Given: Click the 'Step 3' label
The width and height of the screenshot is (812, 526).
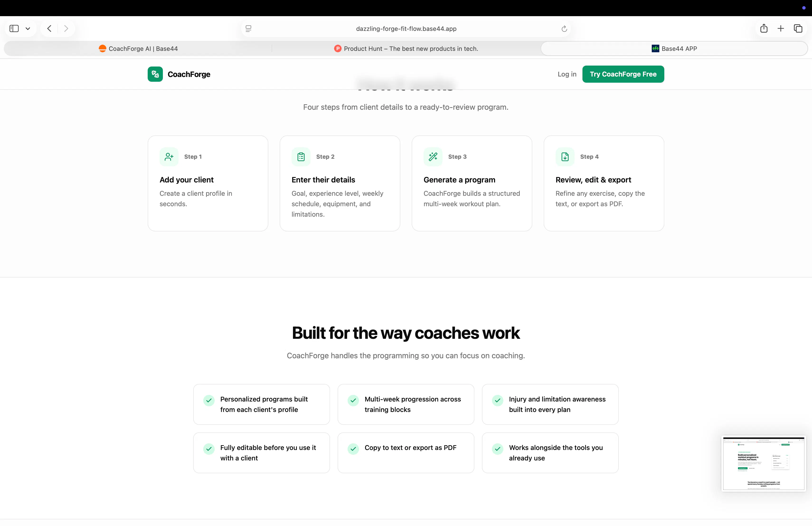Looking at the screenshot, I should (457, 157).
